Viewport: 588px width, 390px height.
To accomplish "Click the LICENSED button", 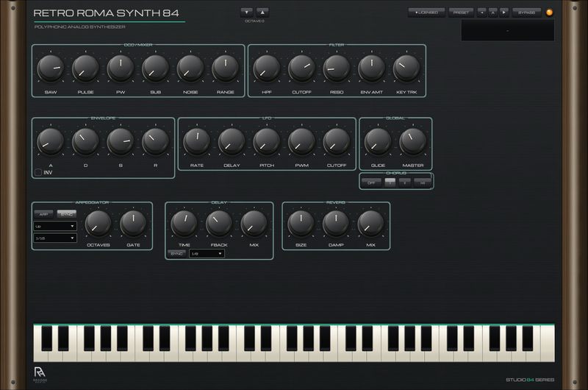I will 426,13.
